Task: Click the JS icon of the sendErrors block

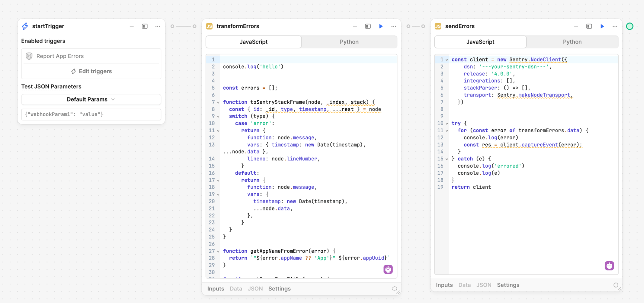Action: 438,26
